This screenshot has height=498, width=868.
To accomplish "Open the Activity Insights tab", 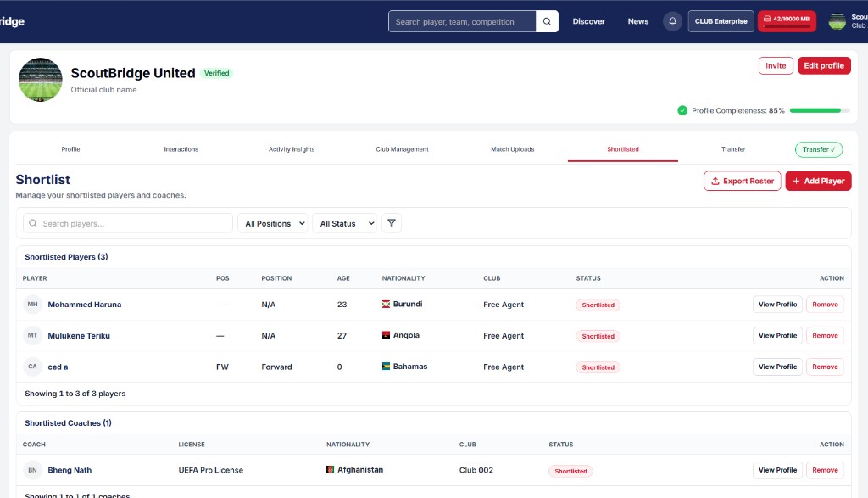I will (x=292, y=149).
